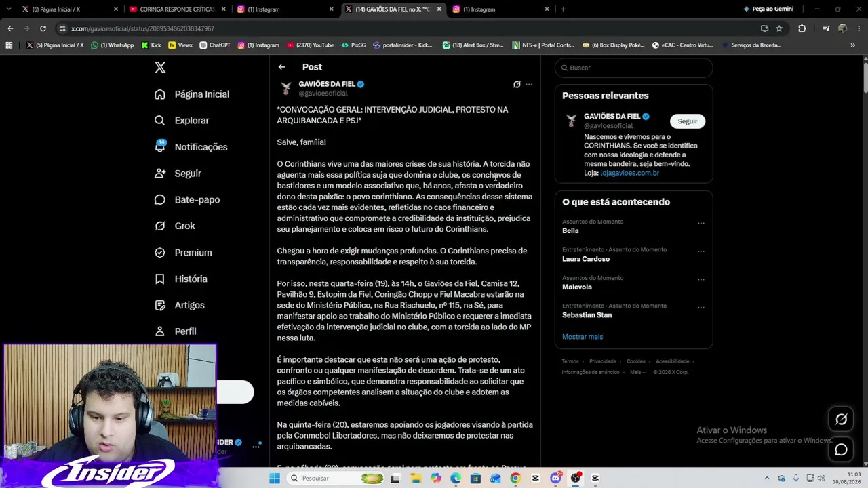Reload the current page
Image resolution: width=868 pixels, height=488 pixels.
click(43, 28)
